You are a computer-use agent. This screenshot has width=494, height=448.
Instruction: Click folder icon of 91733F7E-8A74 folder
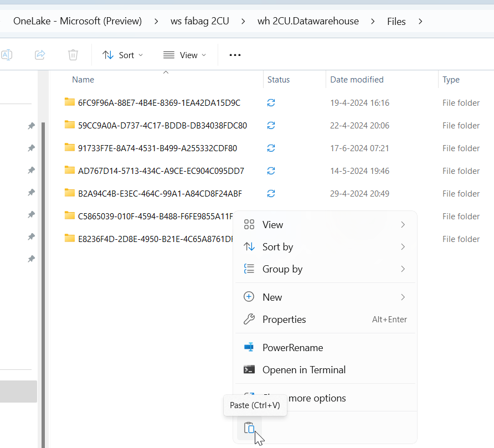click(69, 148)
